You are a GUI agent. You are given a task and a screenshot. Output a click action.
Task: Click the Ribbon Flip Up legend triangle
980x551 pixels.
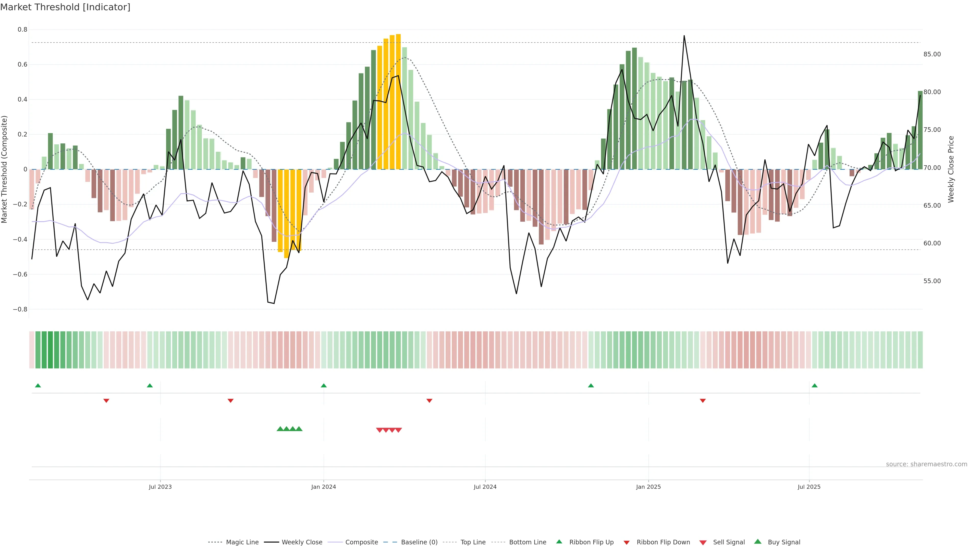pos(559,542)
